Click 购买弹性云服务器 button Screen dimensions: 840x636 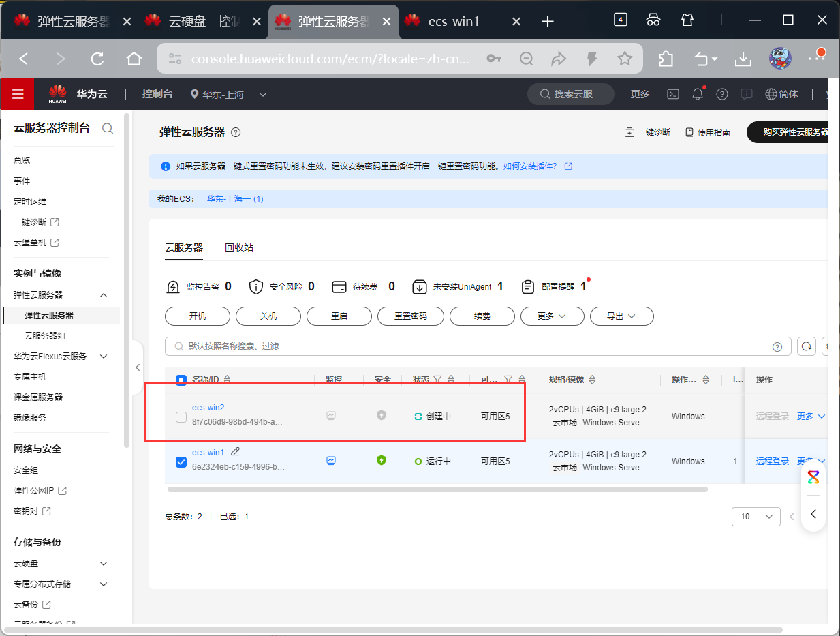(x=789, y=132)
